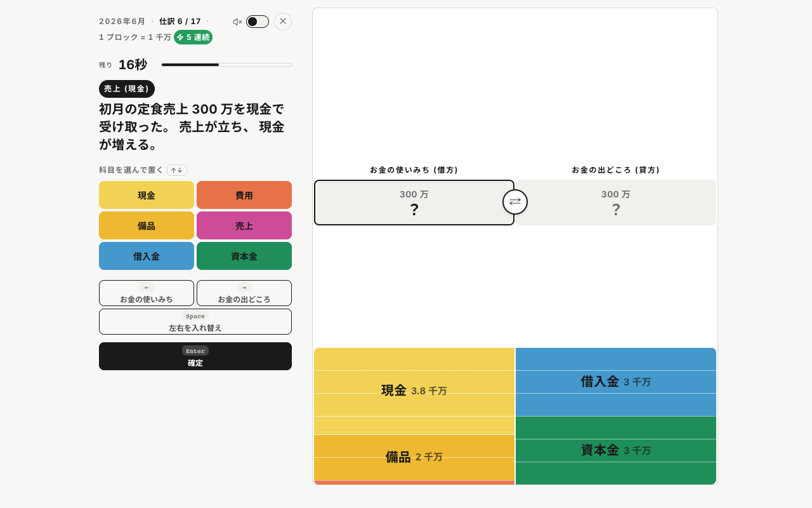
Task: Click the 仕訳 6 / 17 counter
Action: pos(180,22)
